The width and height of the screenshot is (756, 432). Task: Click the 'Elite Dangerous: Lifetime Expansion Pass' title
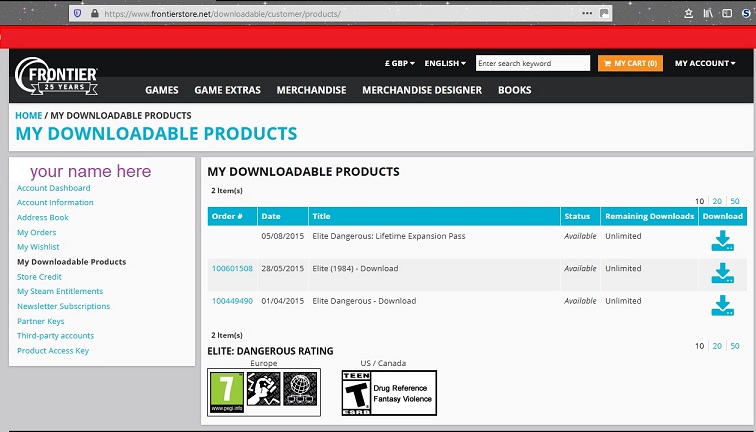click(x=389, y=236)
